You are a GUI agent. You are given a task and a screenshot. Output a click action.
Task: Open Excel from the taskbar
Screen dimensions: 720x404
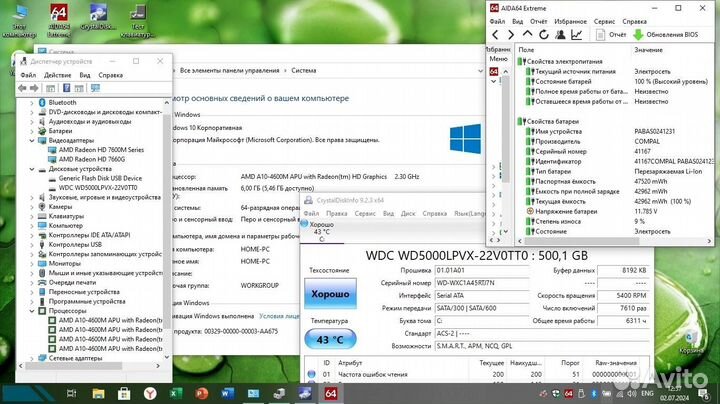point(176,393)
